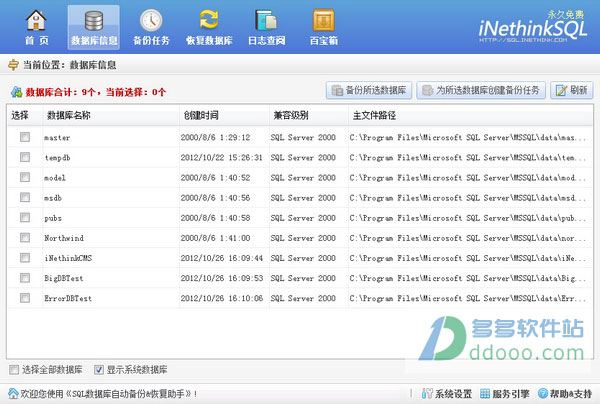Click 为所选数据库创建备份任务 button
Image resolution: width=600 pixels, height=404 pixels.
point(481,90)
